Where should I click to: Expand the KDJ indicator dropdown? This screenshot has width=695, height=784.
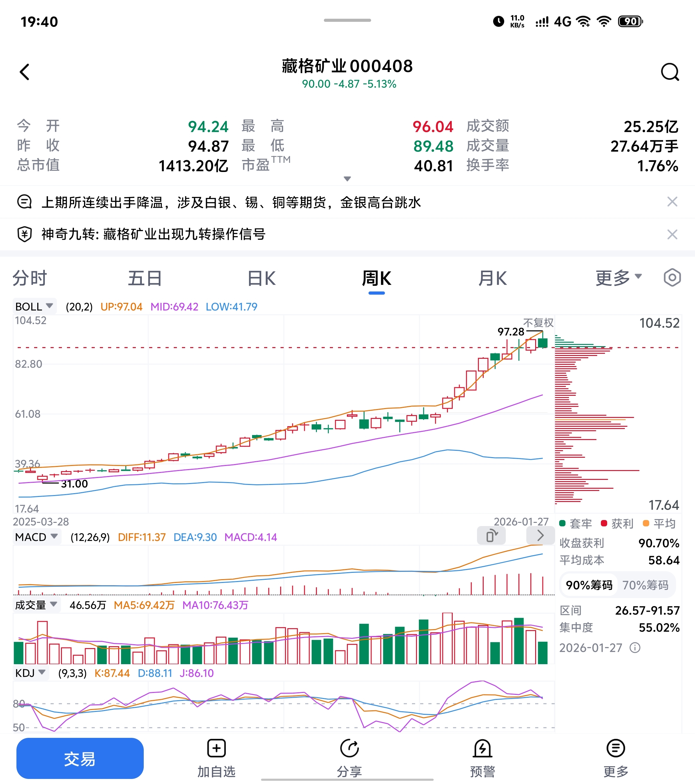click(31, 673)
